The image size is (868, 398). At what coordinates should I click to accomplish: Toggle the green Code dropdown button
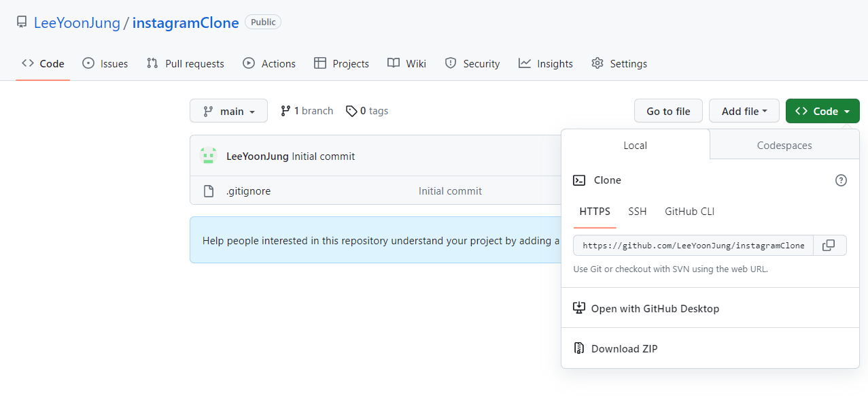pos(822,111)
